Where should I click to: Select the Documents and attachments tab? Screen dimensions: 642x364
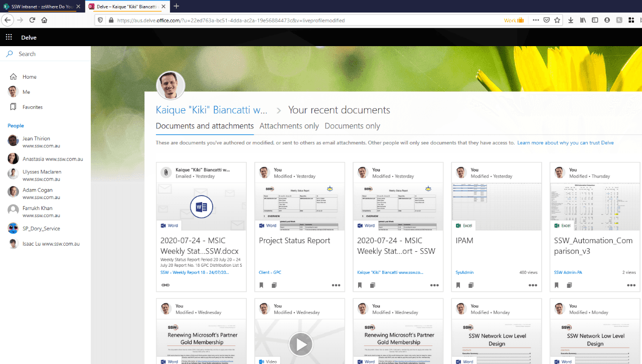pos(205,126)
